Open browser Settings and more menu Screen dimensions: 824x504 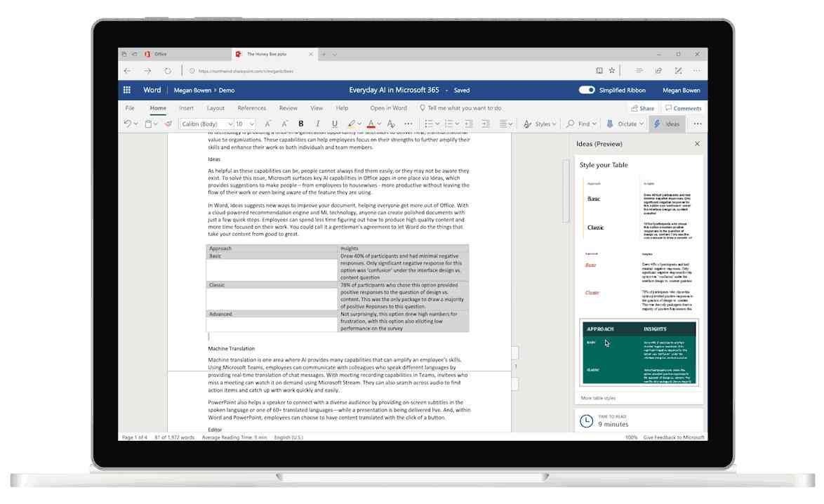click(x=697, y=70)
